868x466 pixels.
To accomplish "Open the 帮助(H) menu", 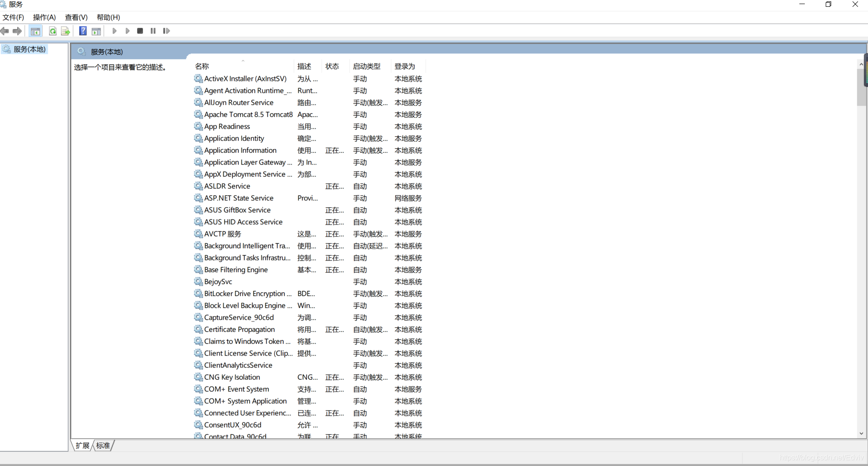I will (108, 17).
